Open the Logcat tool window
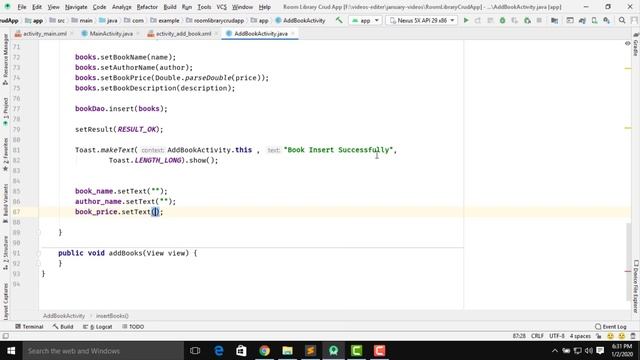The width and height of the screenshot is (640, 360). point(98,327)
